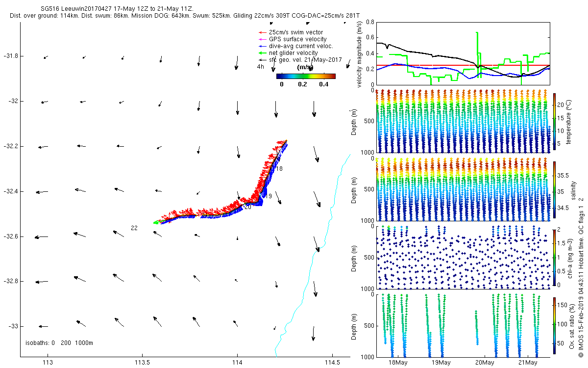Click the 20May time axis label
The width and height of the screenshot is (588, 368).
[484, 363]
